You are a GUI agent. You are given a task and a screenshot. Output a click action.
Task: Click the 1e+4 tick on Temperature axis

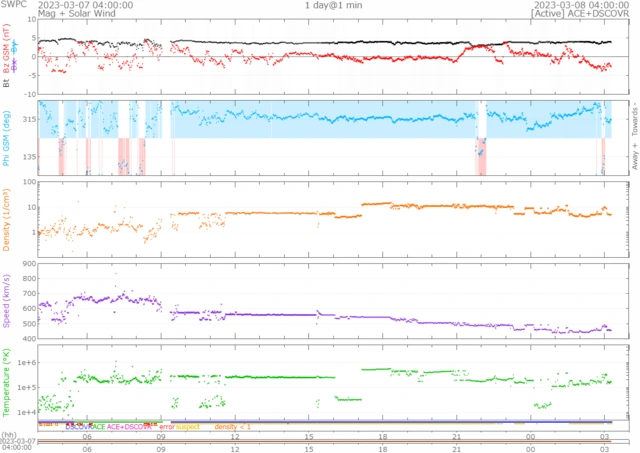tap(26, 413)
